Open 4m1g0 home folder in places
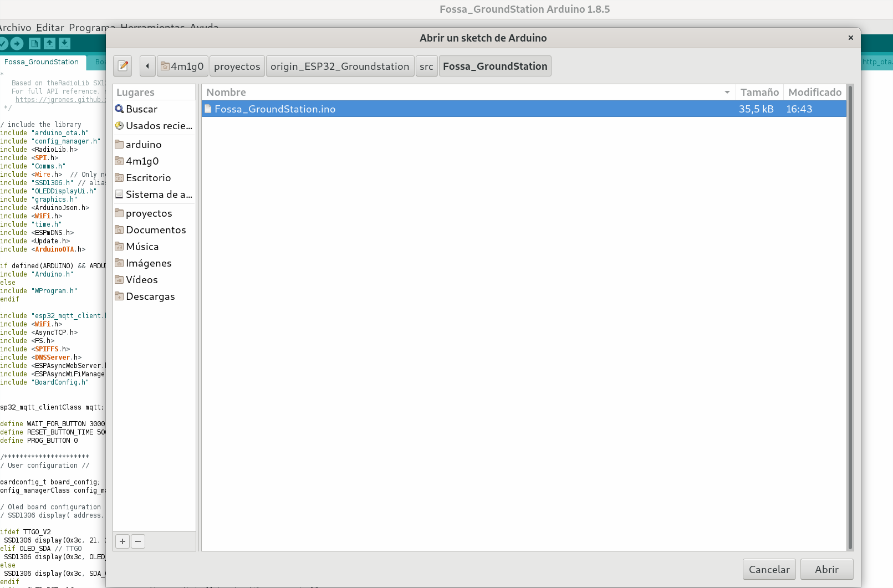 pos(154,161)
